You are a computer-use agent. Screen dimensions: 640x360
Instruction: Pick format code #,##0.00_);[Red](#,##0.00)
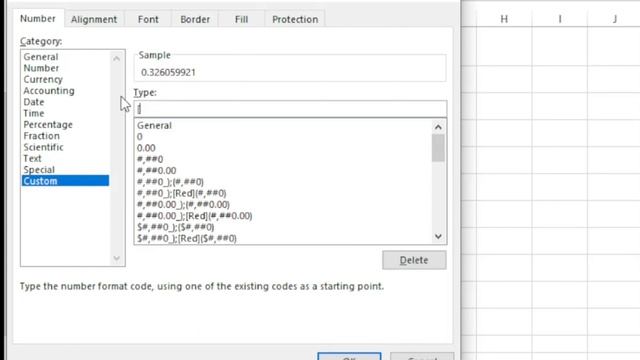click(194, 216)
